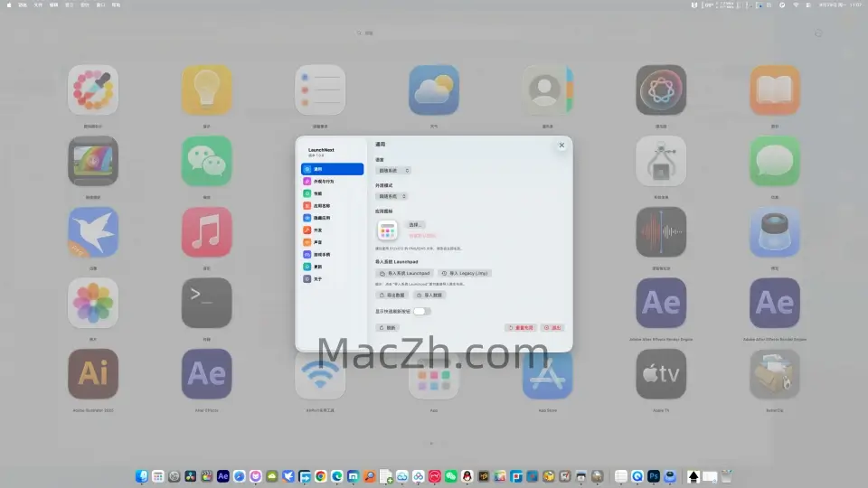Toggle the 显示快速刷新按钮 switch
This screenshot has width=868, height=488.
422,311
